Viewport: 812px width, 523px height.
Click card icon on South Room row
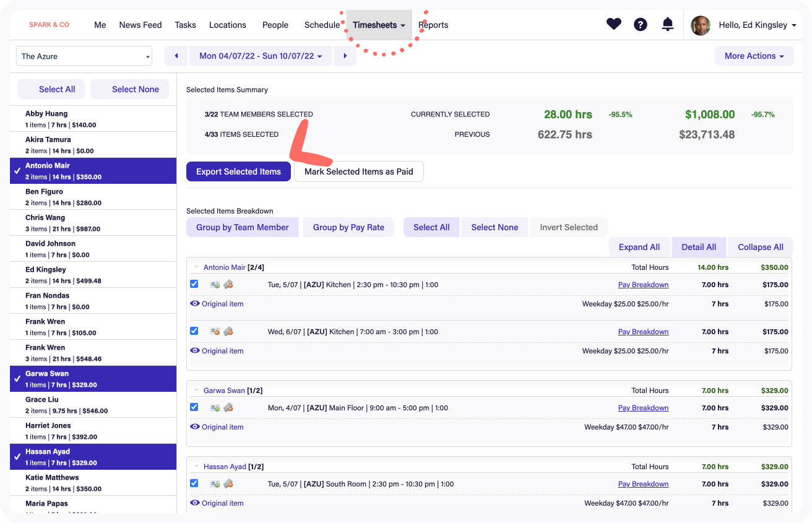click(215, 484)
